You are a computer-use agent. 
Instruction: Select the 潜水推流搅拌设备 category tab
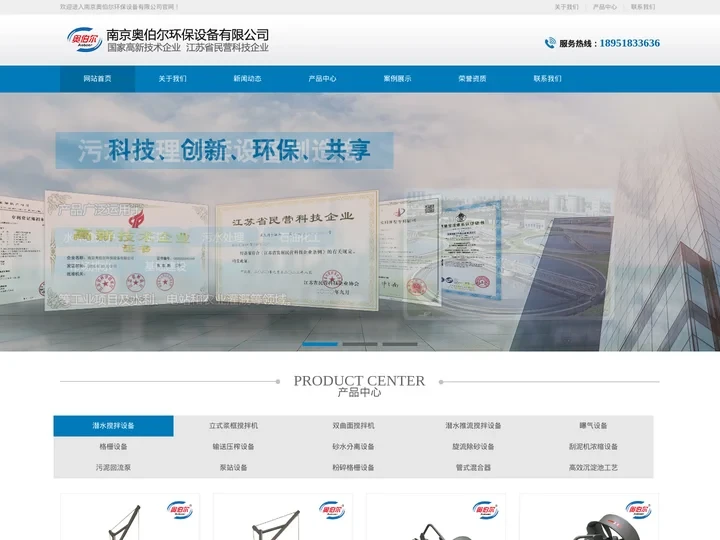(473, 426)
